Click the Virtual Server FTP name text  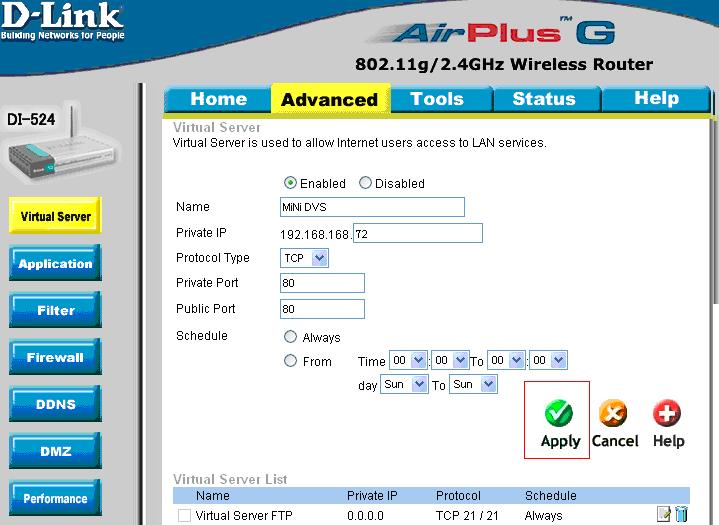244,515
